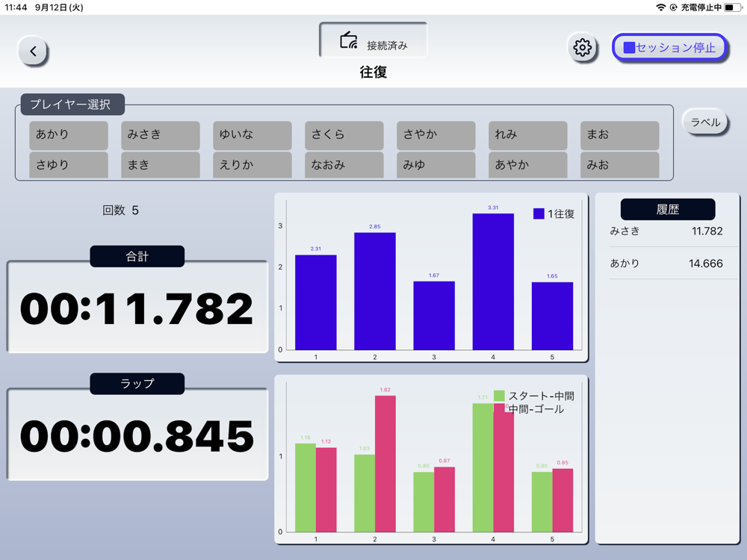This screenshot has width=747, height=560.
Task: Tap the Wi-Fi status icon
Action: [661, 7]
